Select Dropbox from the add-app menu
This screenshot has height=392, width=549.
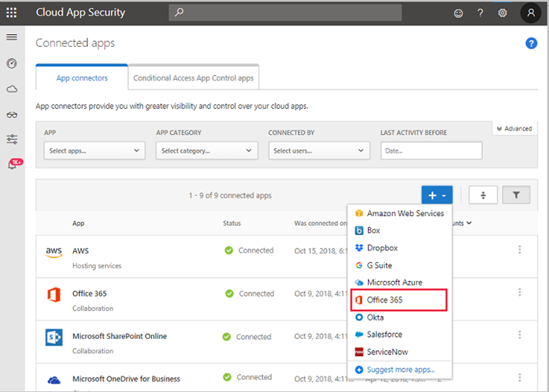tap(399, 248)
